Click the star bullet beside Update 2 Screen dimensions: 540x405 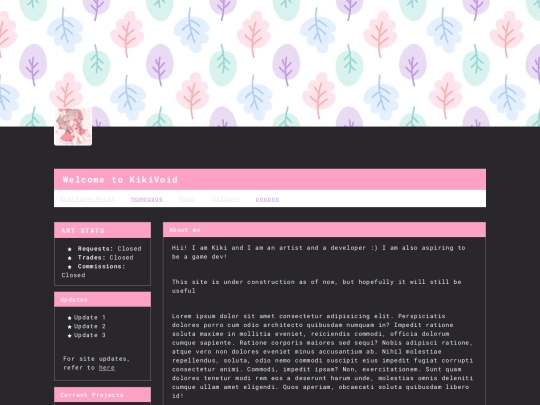coord(70,326)
